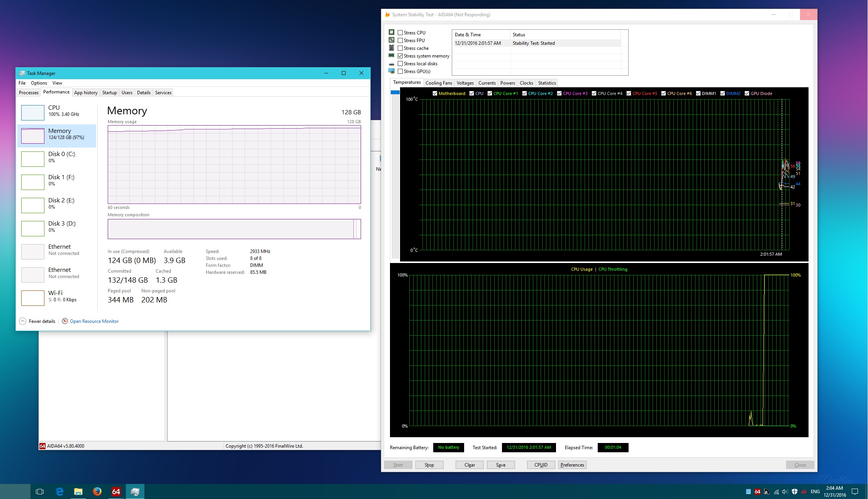Open Firefox from the taskbar

[x=97, y=491]
